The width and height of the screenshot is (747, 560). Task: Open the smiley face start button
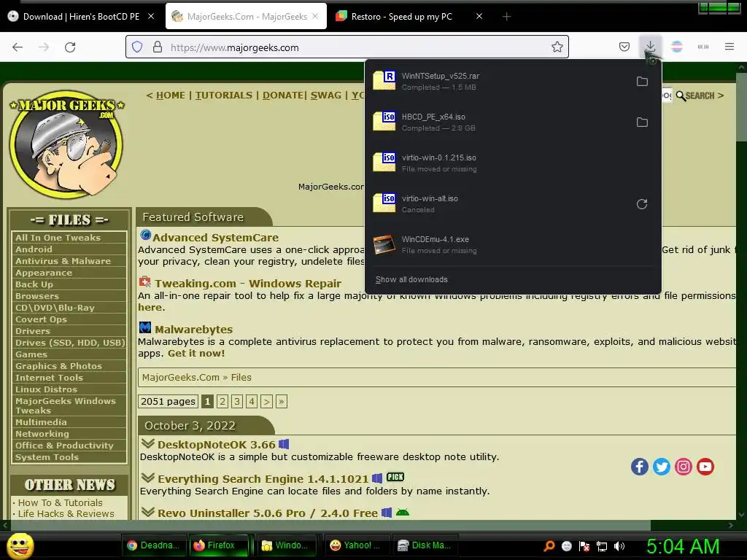click(x=20, y=545)
